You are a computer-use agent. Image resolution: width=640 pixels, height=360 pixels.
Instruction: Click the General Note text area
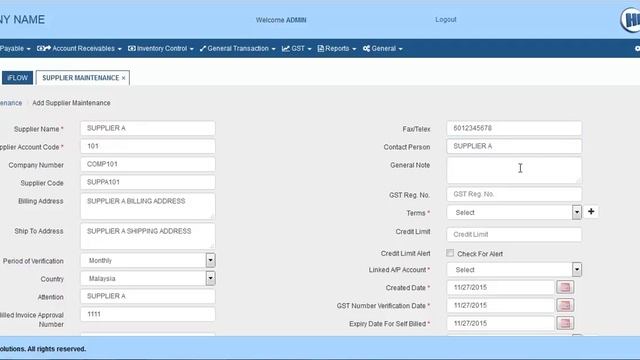[x=514, y=170]
